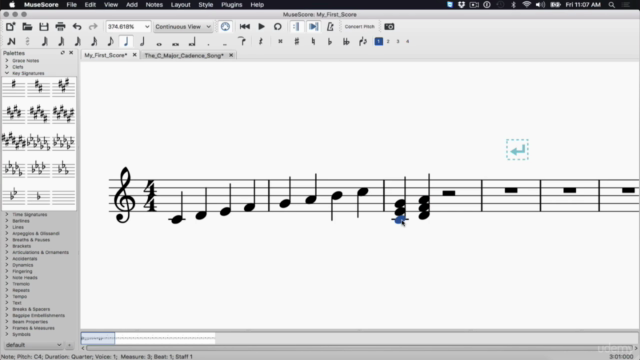The height and width of the screenshot is (360, 640).
Task: Rewind playback to start
Action: (245, 27)
